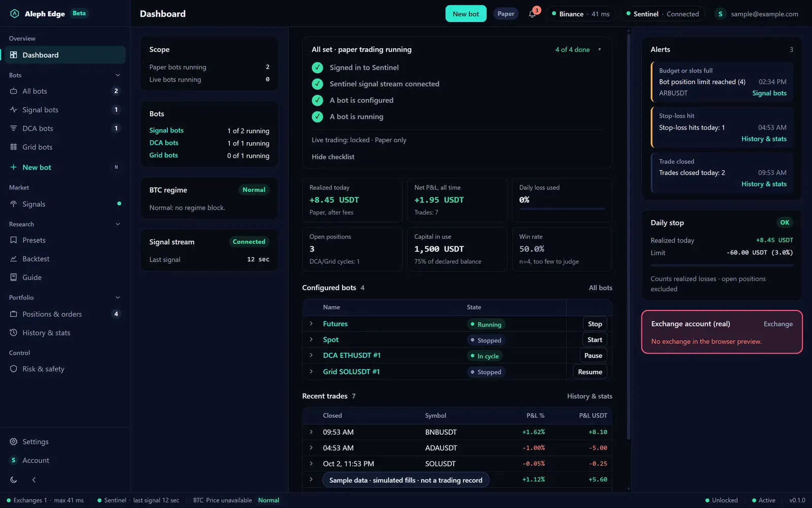Click the Positions & orders folder icon
The height and width of the screenshot is (508, 812).
[x=14, y=314]
